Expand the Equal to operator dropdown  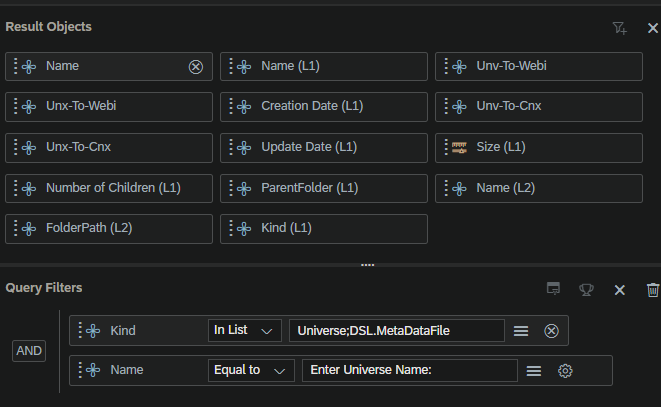251,370
